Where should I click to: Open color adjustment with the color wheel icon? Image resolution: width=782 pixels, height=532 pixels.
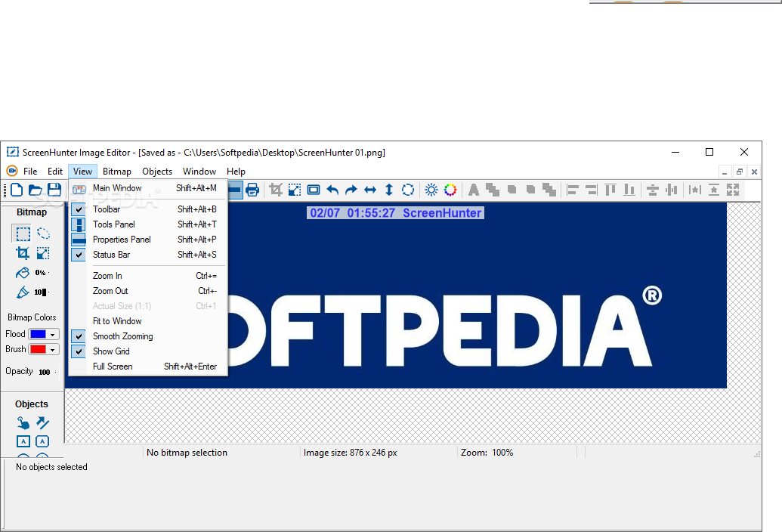point(450,190)
